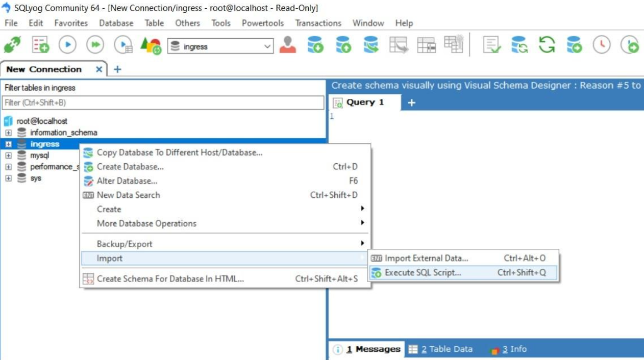The height and width of the screenshot is (360, 644).
Task: Expand the sys database node
Action: 8,178
